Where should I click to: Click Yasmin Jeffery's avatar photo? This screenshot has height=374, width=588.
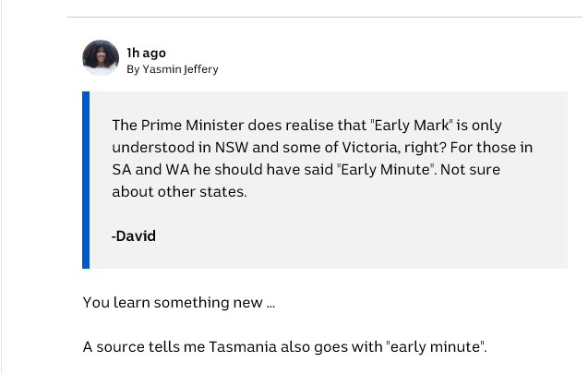pyautogui.click(x=101, y=58)
